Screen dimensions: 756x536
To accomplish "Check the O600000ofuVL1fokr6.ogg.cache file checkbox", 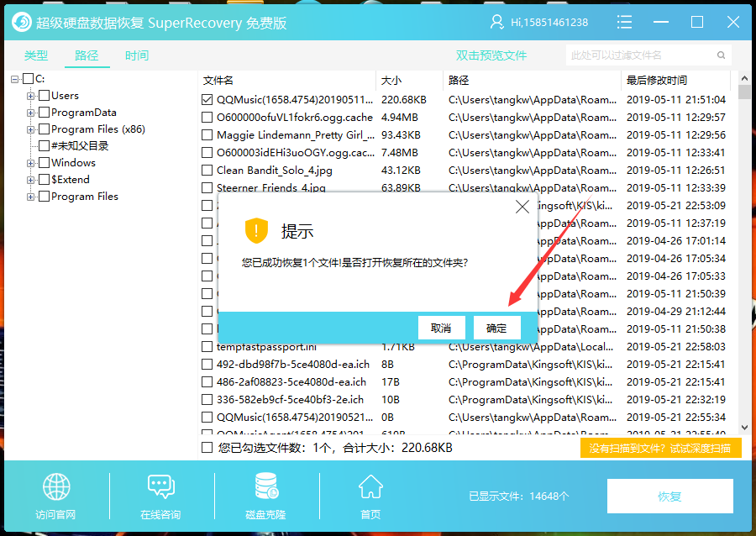I will coord(207,117).
